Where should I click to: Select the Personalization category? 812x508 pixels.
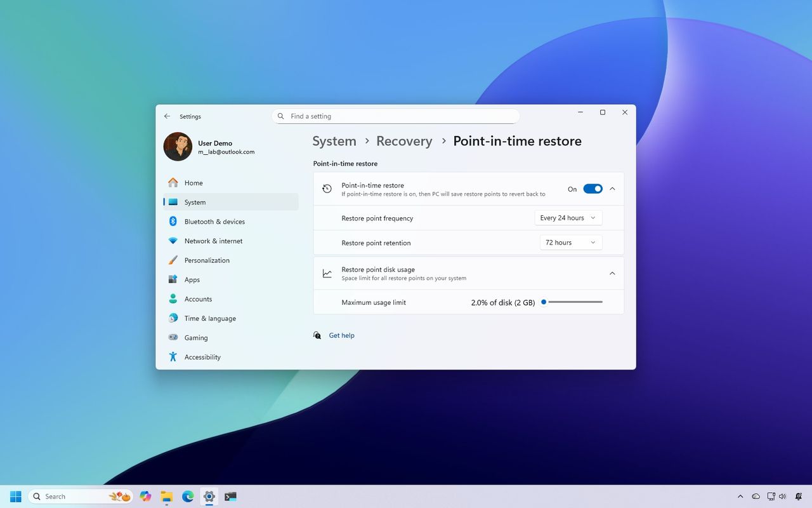(x=207, y=260)
